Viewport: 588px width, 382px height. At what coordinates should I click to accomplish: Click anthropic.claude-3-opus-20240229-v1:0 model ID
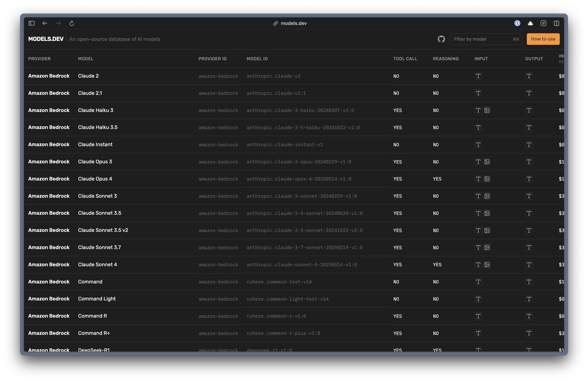[299, 162]
